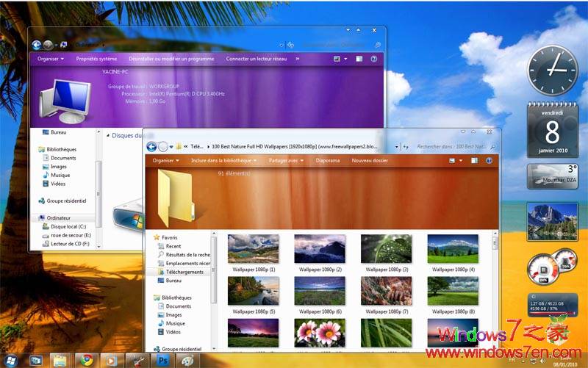The height and width of the screenshot is (368, 588).
Task: Create a 'Nouveau dossier'
Action: point(370,160)
